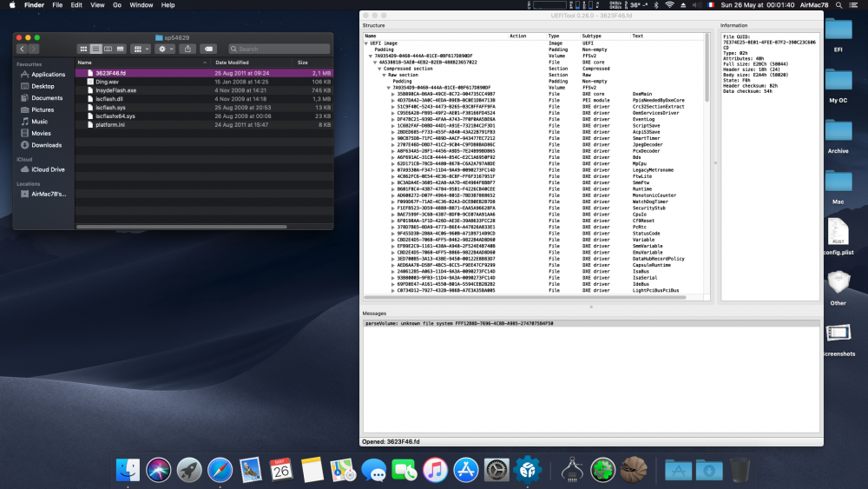This screenshot has height=489, width=868.
Task: Click the Finder edit tags button
Action: (x=208, y=49)
